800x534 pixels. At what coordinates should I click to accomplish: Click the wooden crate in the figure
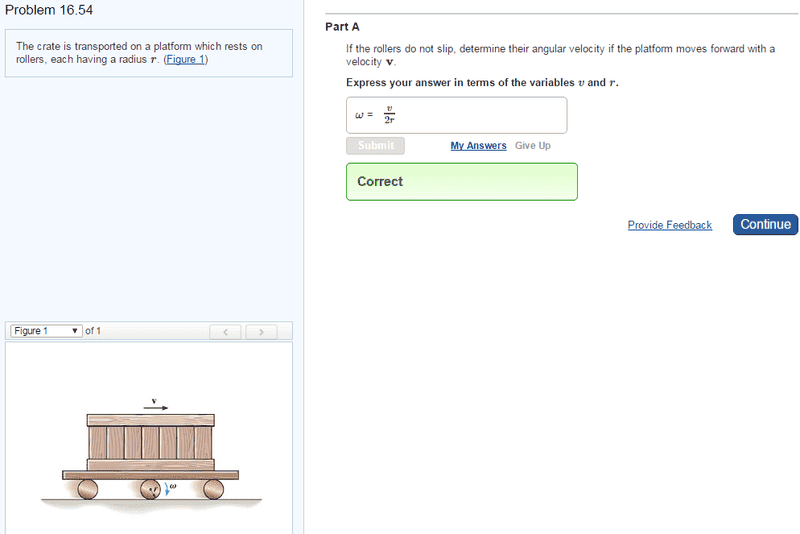coord(150,440)
